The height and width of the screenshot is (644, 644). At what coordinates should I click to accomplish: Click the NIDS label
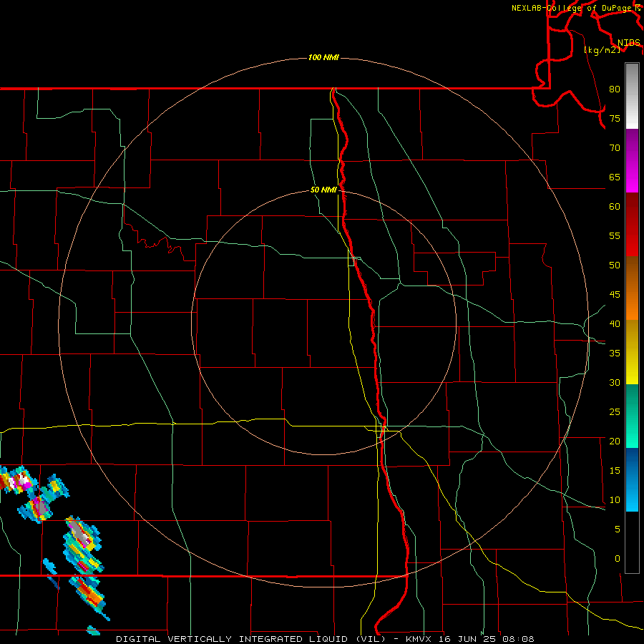pyautogui.click(x=629, y=43)
